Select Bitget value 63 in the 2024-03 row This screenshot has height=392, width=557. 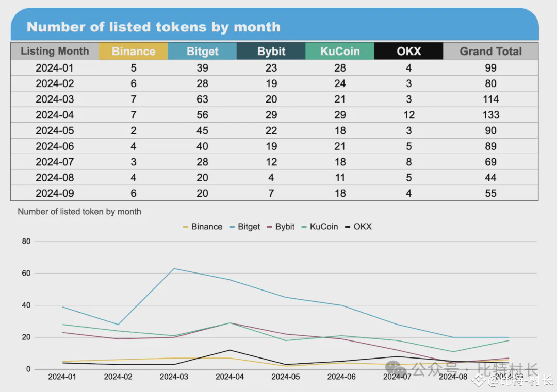202,99
